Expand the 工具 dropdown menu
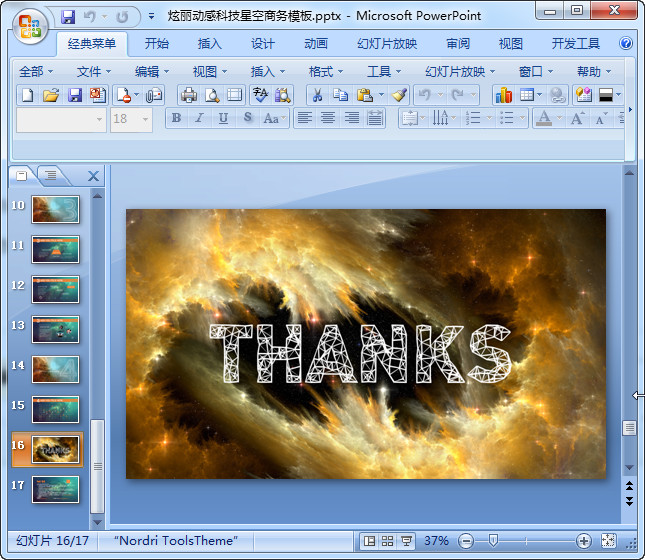Viewport: 645px width, 560px height. [384, 72]
